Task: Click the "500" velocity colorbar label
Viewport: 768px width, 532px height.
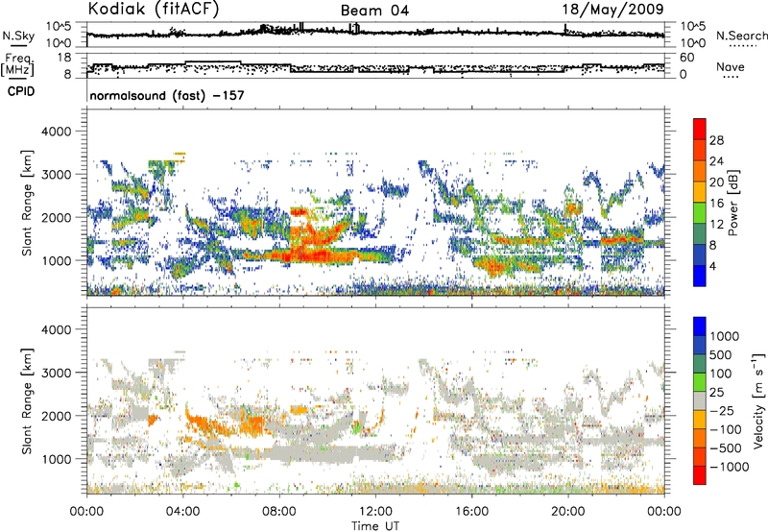Action: click(721, 355)
